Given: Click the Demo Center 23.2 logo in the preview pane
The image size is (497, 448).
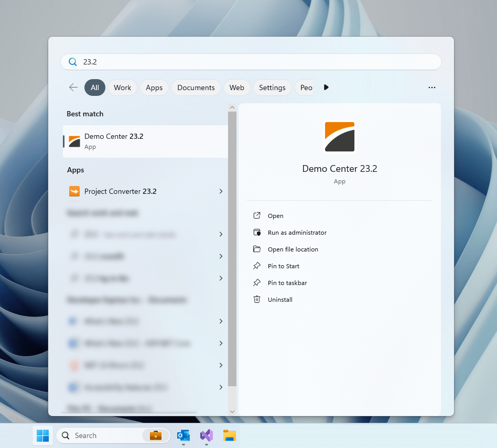Looking at the screenshot, I should pyautogui.click(x=339, y=136).
